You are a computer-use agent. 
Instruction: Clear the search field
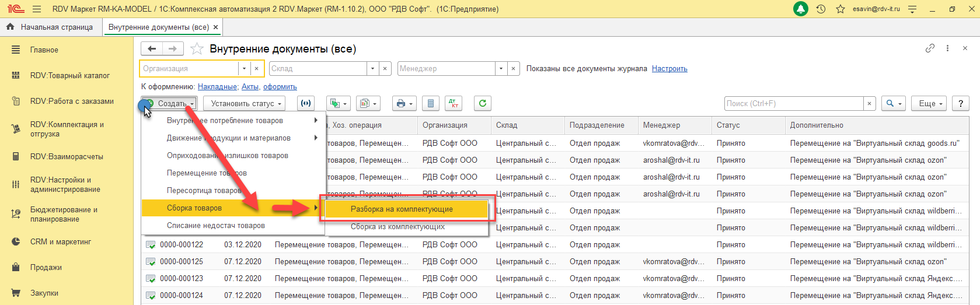869,103
